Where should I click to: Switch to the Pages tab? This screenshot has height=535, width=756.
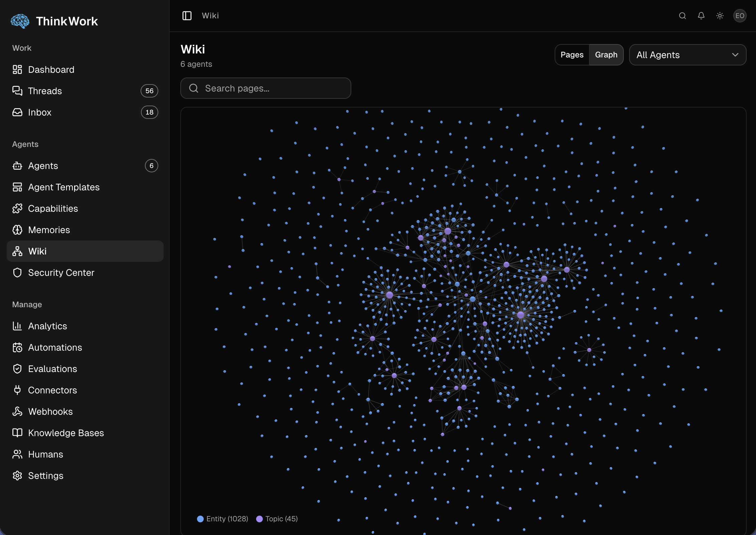coord(572,54)
